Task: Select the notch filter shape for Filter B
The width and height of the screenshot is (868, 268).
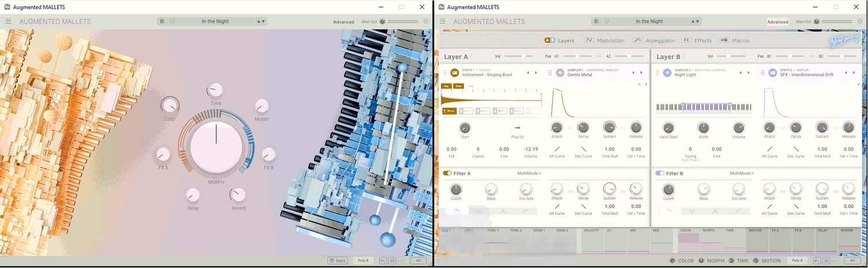Action: pos(692,211)
